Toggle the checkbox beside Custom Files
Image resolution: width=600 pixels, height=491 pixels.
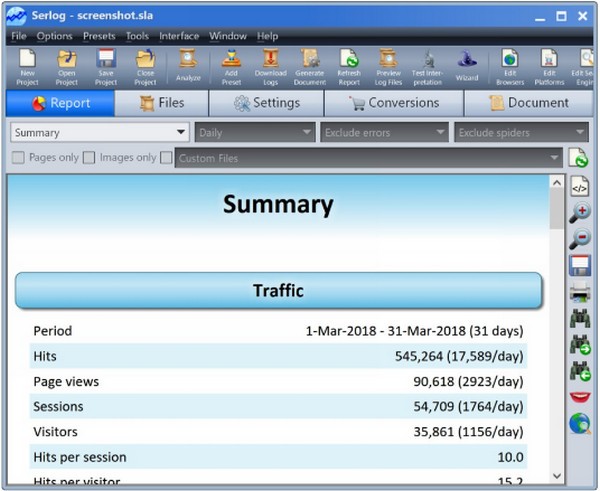(166, 158)
